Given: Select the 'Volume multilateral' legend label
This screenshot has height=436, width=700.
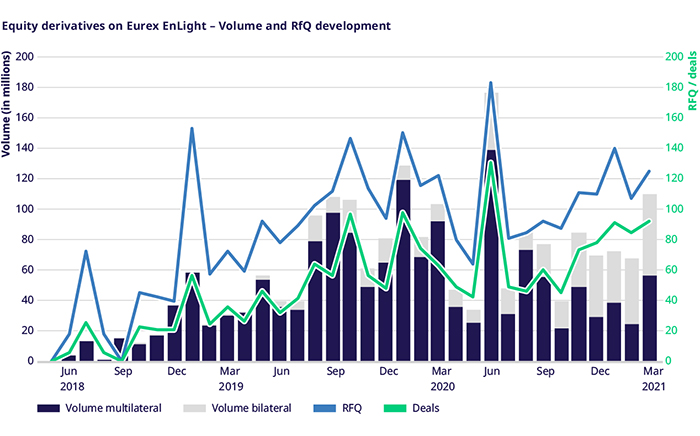Looking at the screenshot, I should coord(113,408).
